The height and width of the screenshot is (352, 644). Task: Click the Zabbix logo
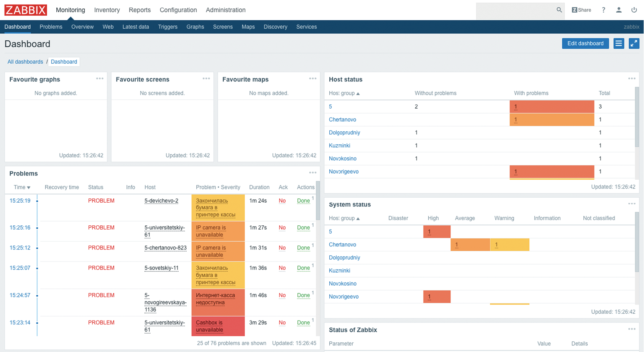point(26,10)
